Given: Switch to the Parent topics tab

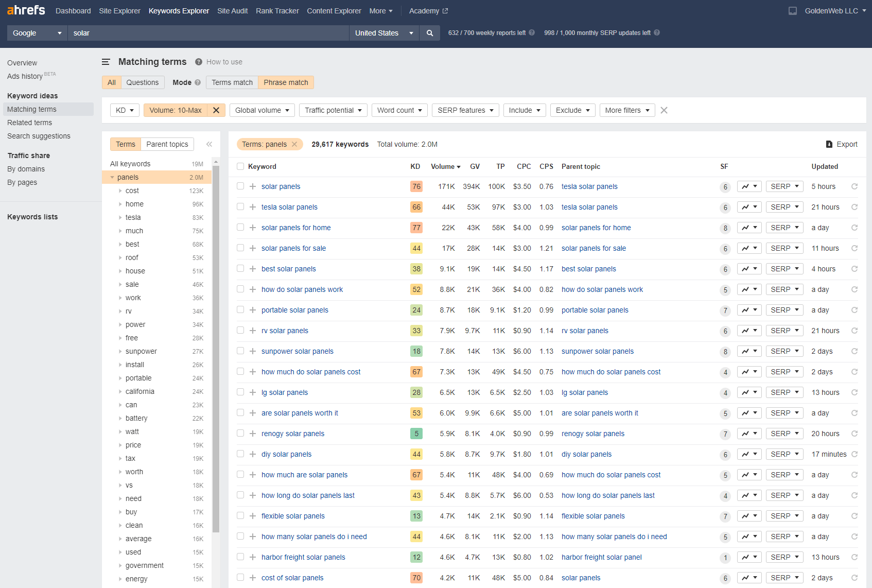Looking at the screenshot, I should 167,144.
